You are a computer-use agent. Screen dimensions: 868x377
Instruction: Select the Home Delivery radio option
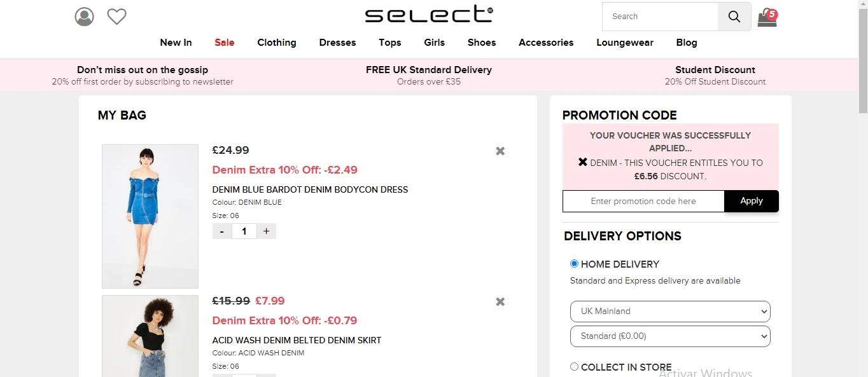click(x=574, y=264)
